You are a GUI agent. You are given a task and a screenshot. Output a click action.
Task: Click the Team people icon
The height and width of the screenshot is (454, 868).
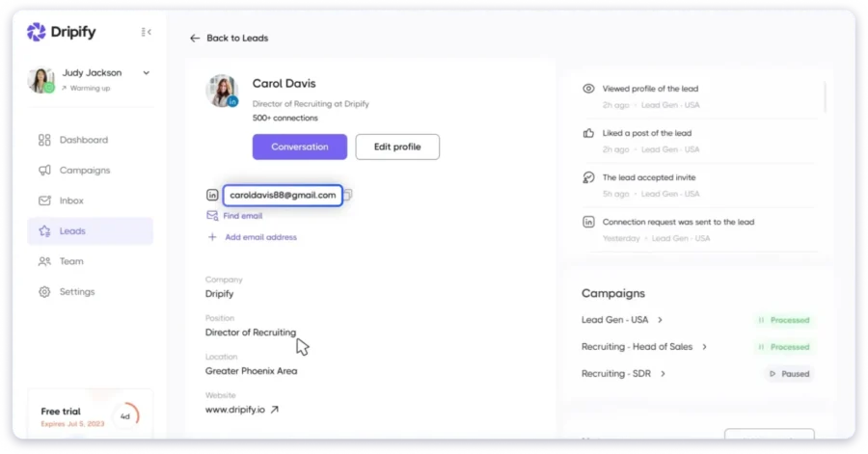click(44, 261)
